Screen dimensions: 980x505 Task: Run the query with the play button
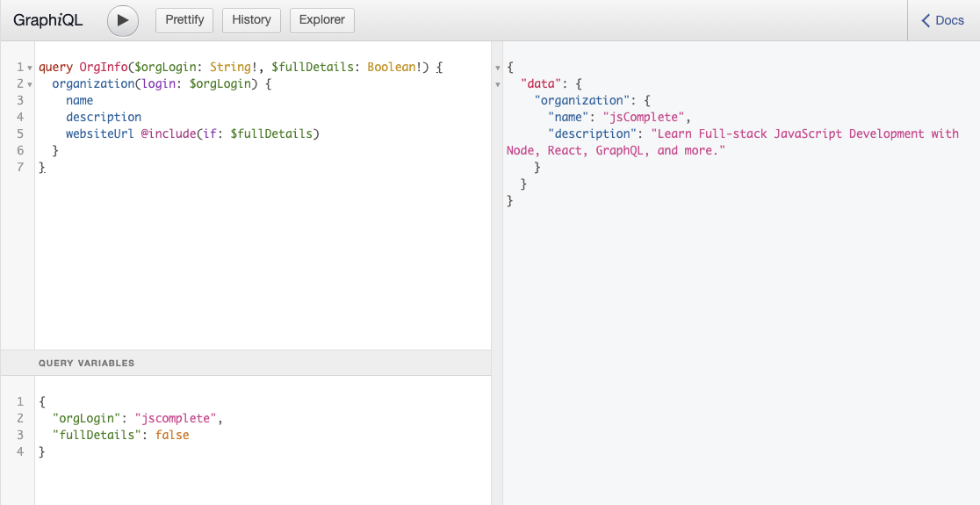coord(123,20)
